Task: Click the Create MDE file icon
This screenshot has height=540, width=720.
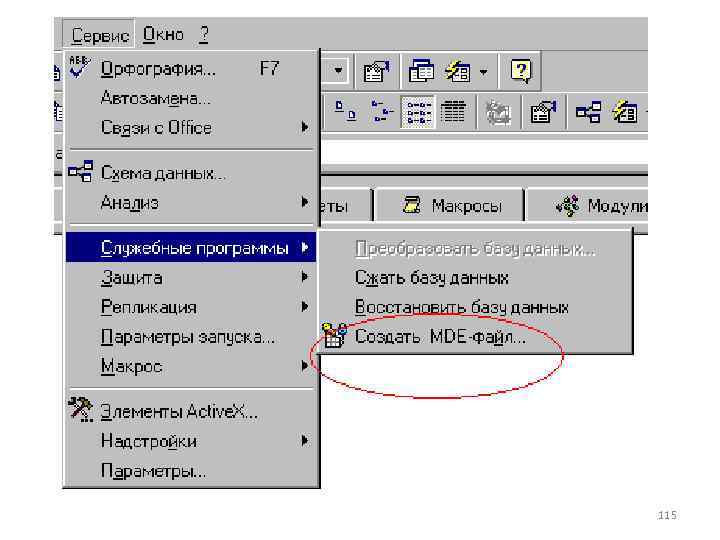Action: click(335, 335)
